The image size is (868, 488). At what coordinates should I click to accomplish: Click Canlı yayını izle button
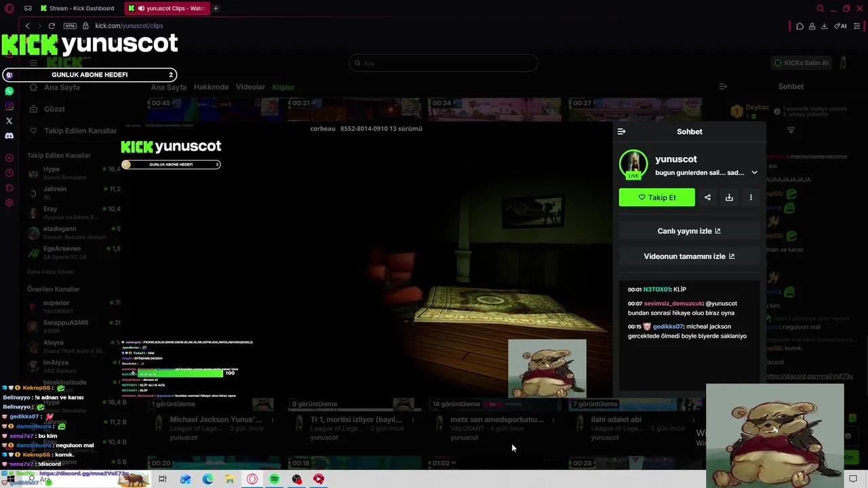(689, 231)
